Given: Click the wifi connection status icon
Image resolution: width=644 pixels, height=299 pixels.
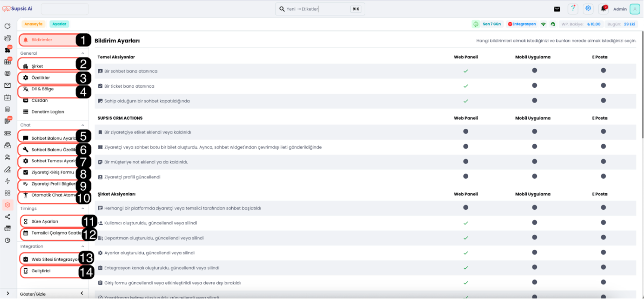Looking at the screenshot, I should click(x=543, y=24).
